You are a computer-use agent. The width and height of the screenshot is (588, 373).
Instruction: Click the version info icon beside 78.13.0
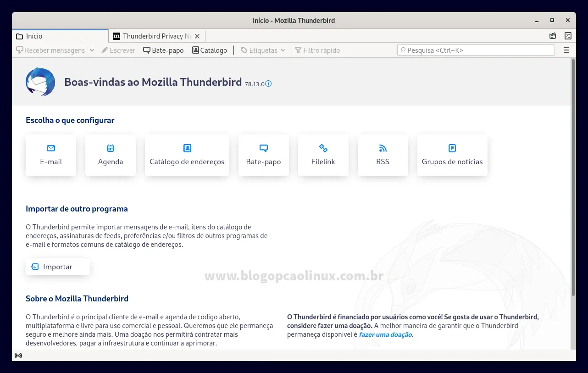pos(269,84)
